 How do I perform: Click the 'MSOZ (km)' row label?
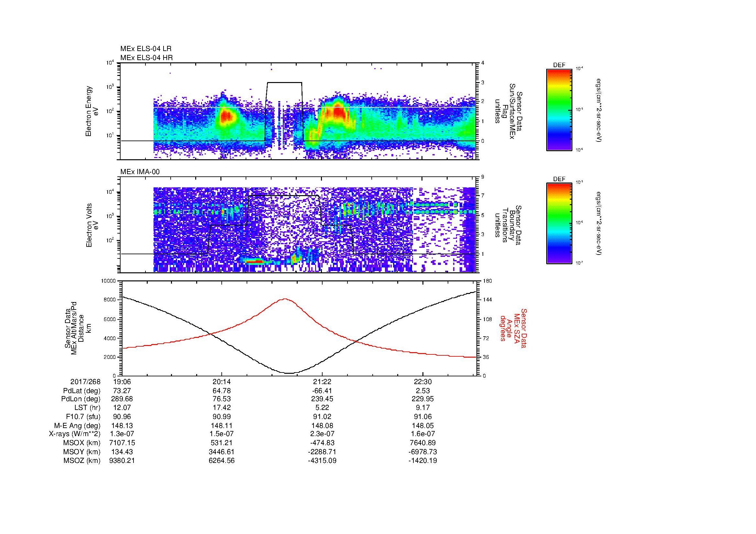82,461
